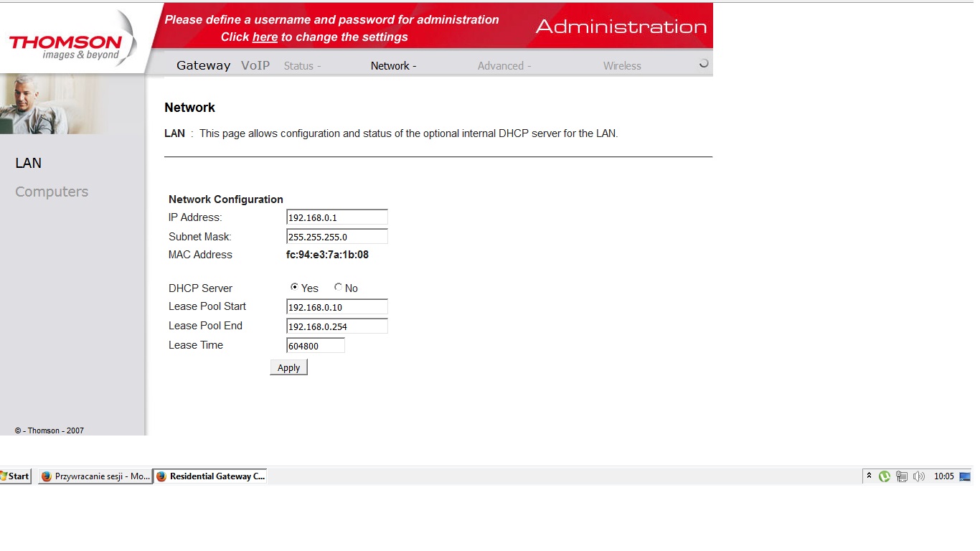Image resolution: width=980 pixels, height=551 pixels.
Task: Select Yes for DHCP Server
Action: 294,287
